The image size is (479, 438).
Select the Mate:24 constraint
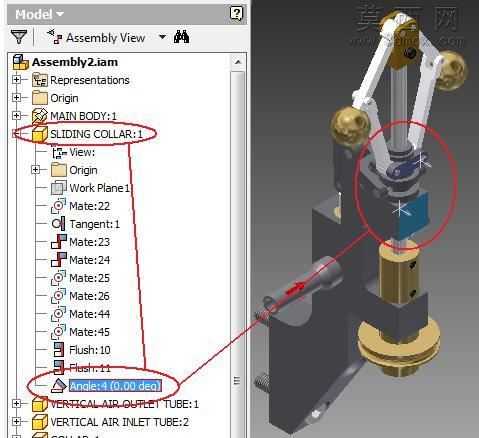coord(89,260)
